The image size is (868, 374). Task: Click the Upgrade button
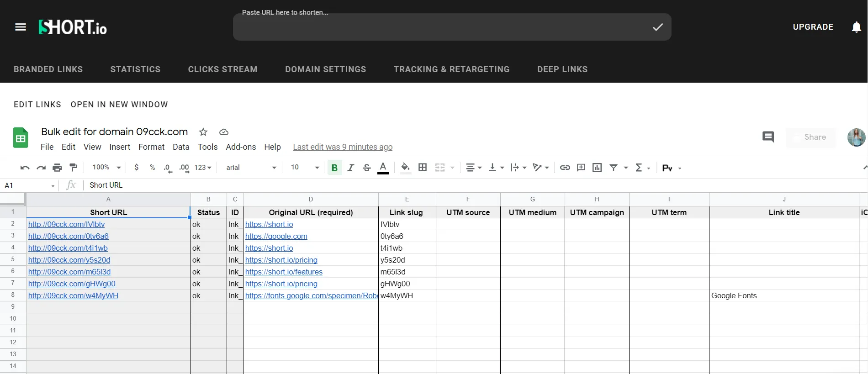pyautogui.click(x=813, y=27)
